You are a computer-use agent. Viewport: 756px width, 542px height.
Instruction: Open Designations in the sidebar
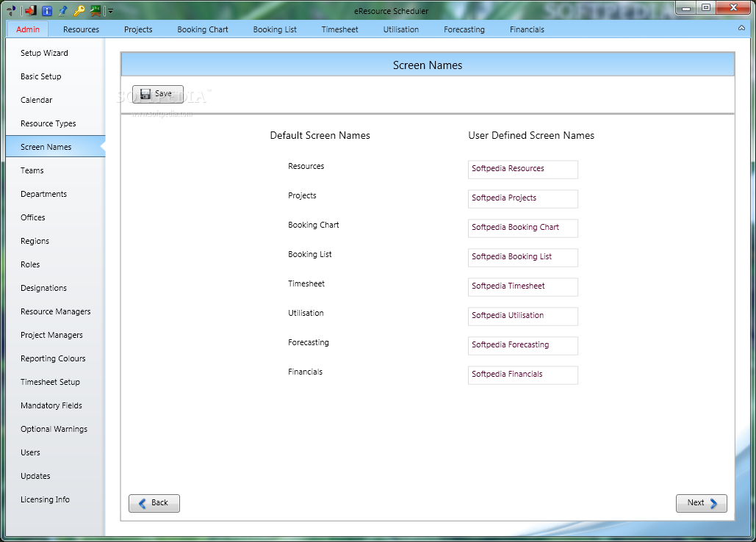click(55, 288)
